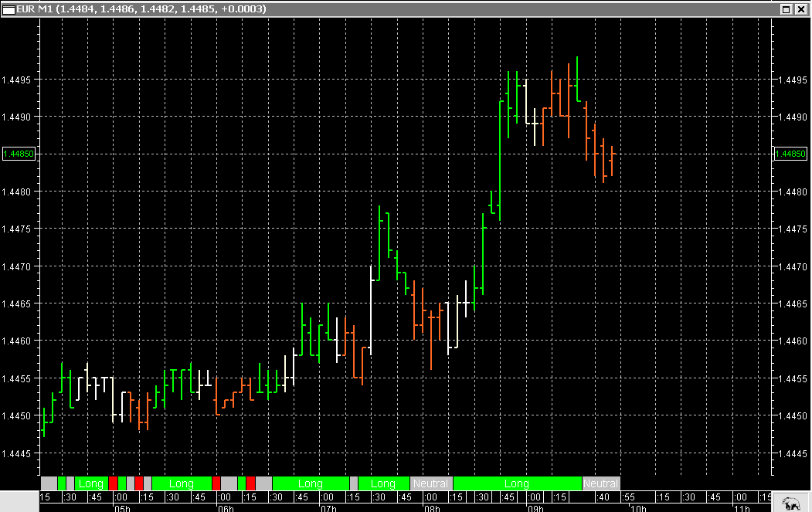Select the Long signal segment above 09h
812x512 pixels.
516,483
